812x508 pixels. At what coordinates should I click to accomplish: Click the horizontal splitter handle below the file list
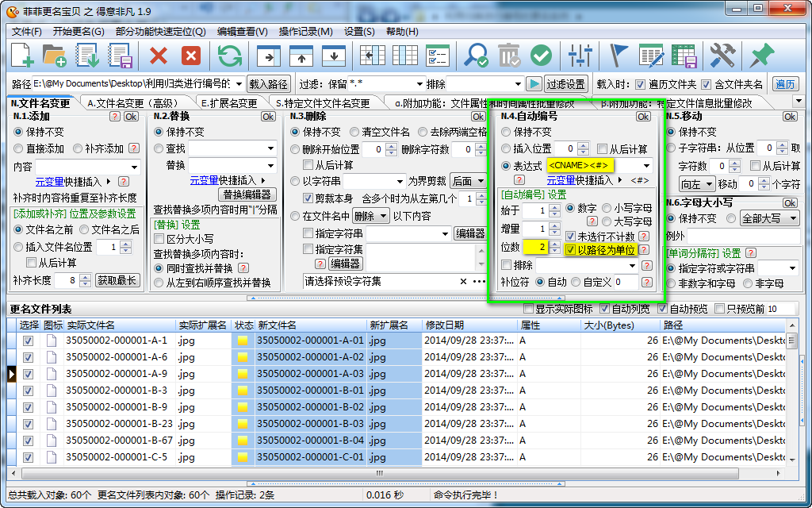tap(404, 484)
